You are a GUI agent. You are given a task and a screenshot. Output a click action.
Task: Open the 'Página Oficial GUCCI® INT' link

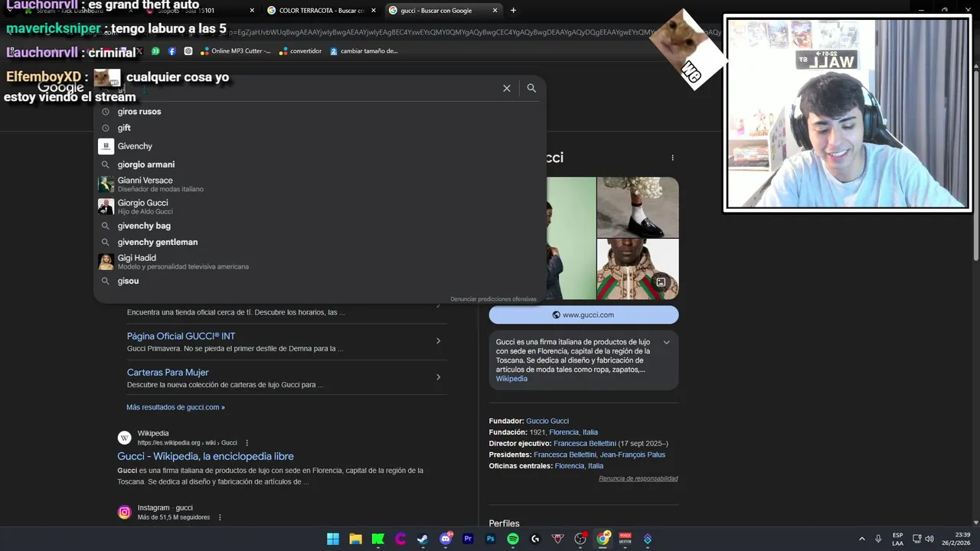pyautogui.click(x=181, y=336)
